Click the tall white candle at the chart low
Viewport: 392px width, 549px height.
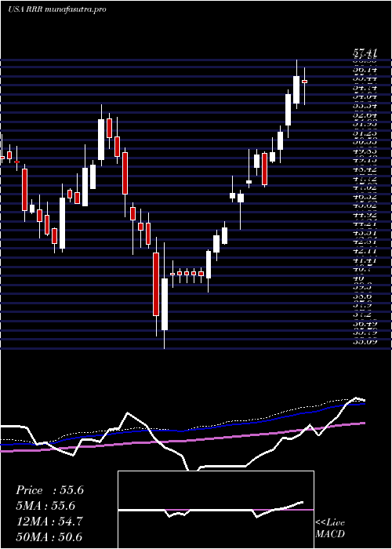(x=165, y=304)
